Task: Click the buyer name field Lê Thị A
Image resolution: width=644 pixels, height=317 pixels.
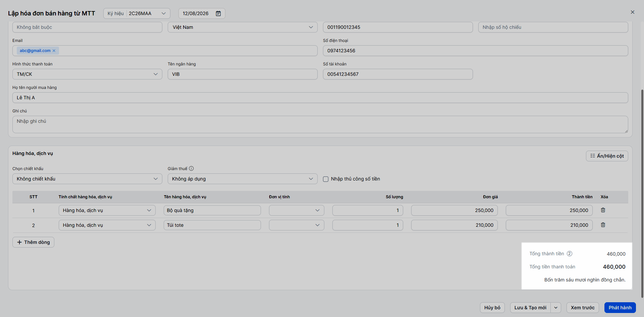Action: coord(320,98)
